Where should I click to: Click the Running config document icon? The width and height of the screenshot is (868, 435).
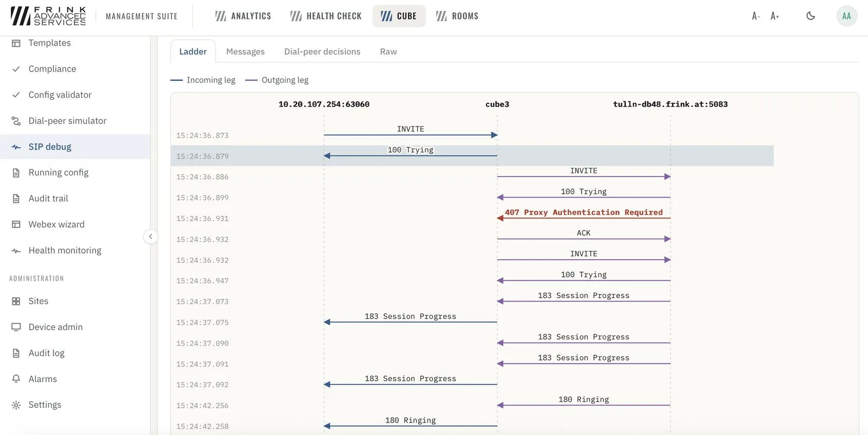16,173
